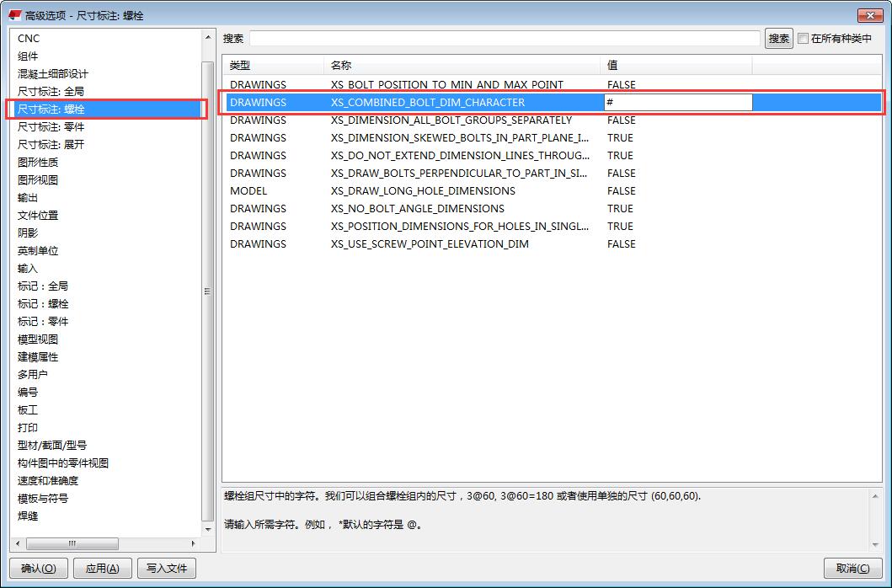The width and height of the screenshot is (892, 588).
Task: Sort by the 名称 column header
Action: (341, 65)
